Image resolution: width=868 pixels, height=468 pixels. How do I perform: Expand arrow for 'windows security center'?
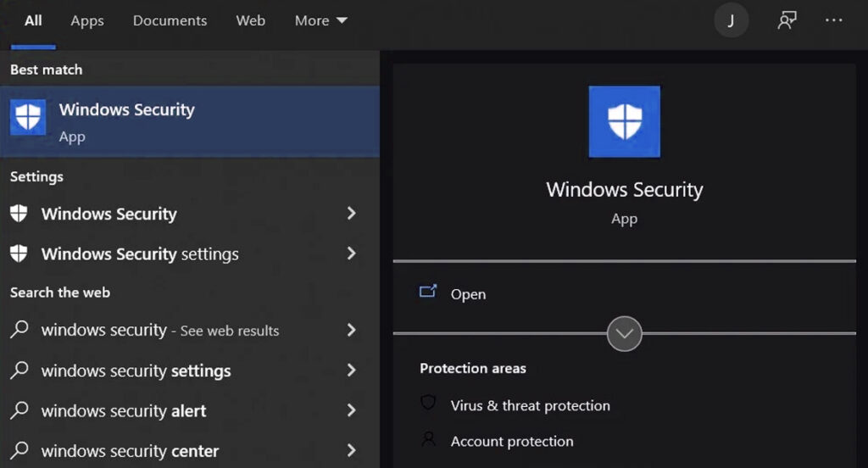pos(351,450)
